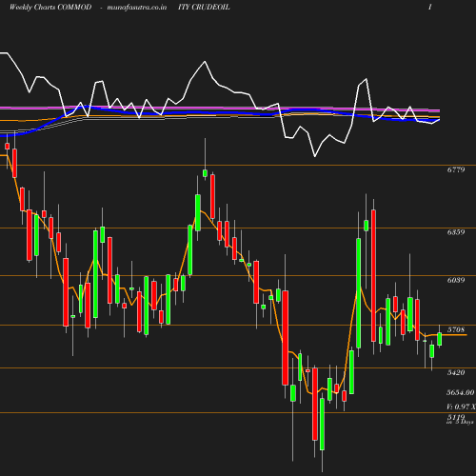Click the 5708 price level label
The width and height of the screenshot is (476, 476).
(456, 329)
